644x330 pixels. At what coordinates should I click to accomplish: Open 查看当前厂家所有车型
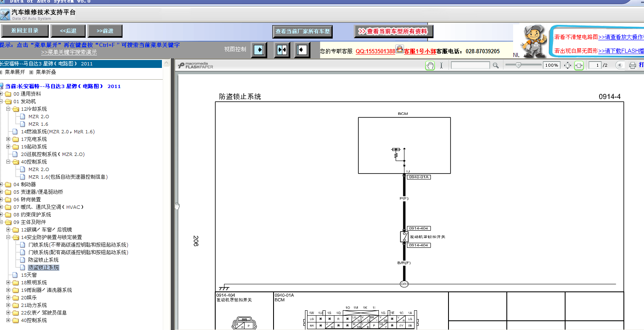point(302,31)
